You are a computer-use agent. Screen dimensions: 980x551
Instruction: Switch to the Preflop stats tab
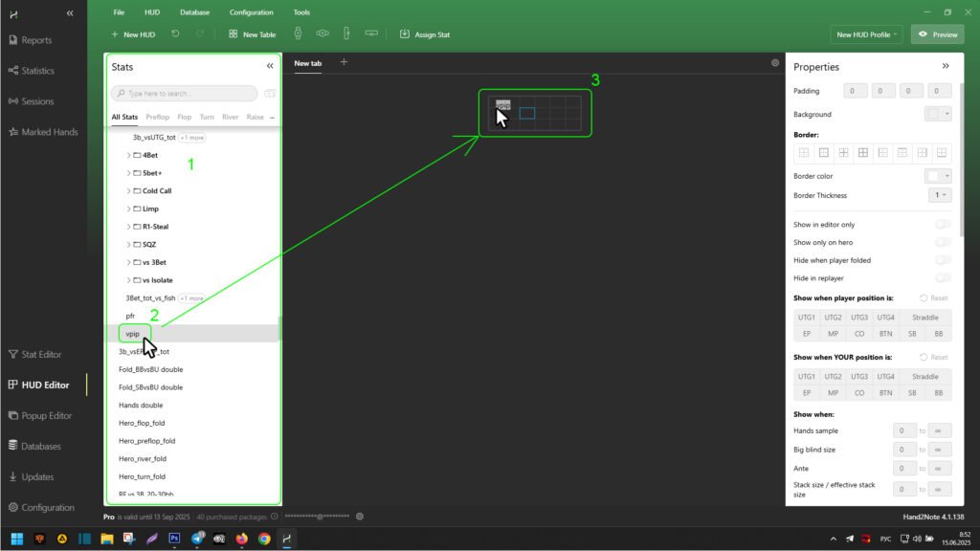157,117
